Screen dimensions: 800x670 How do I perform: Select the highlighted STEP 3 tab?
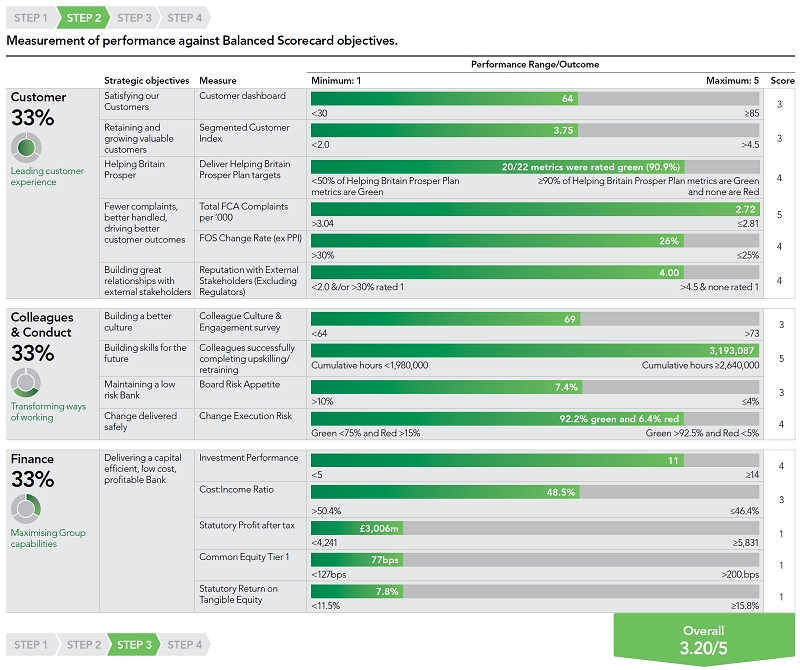click(x=133, y=645)
